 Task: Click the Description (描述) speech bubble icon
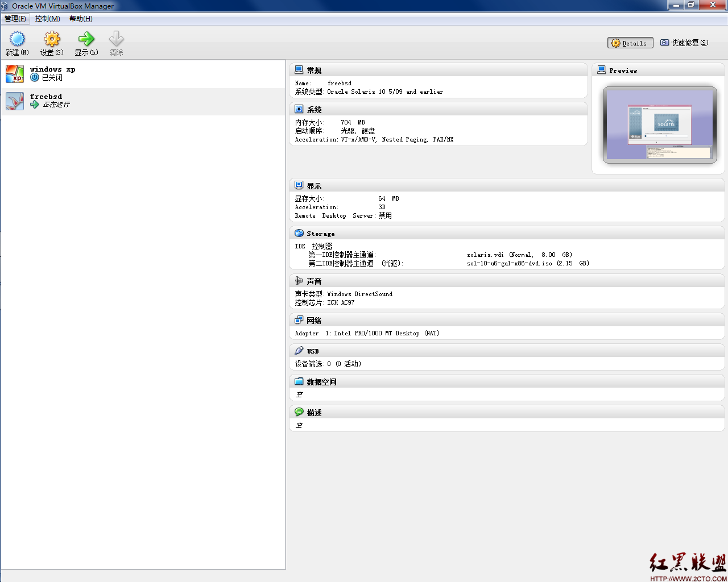click(299, 412)
